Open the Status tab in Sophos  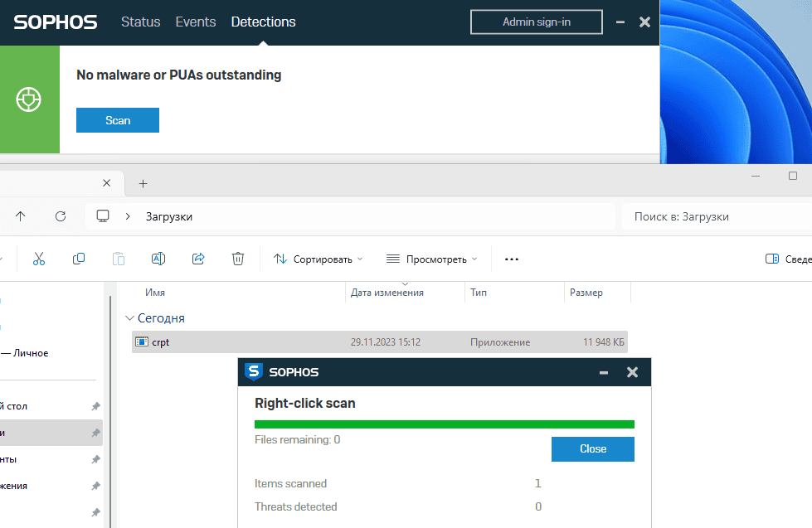(x=140, y=22)
